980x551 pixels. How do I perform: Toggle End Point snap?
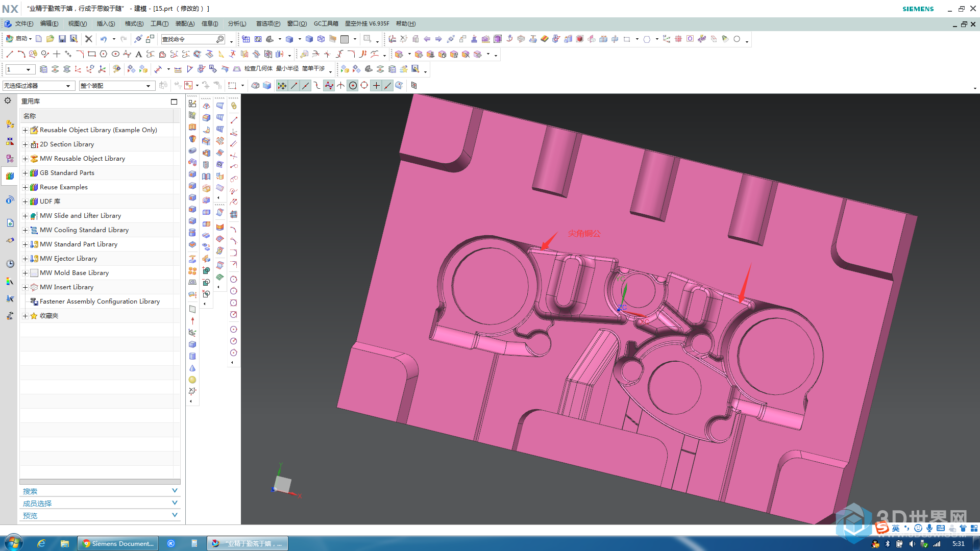tap(294, 86)
